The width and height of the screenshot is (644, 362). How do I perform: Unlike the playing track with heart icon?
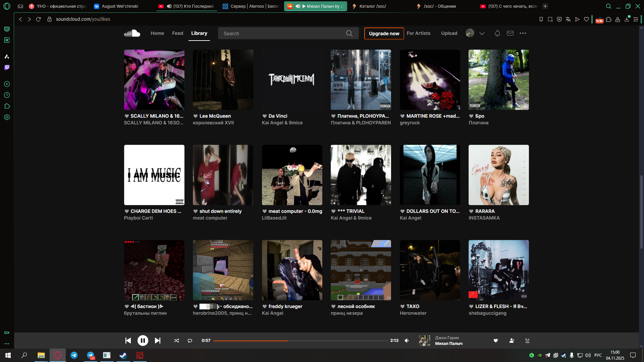[496, 341]
